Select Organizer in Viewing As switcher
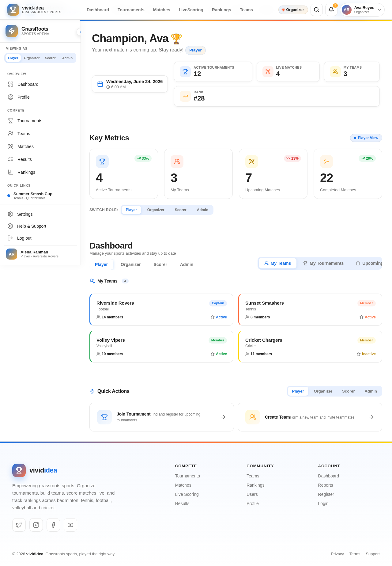 (32, 58)
